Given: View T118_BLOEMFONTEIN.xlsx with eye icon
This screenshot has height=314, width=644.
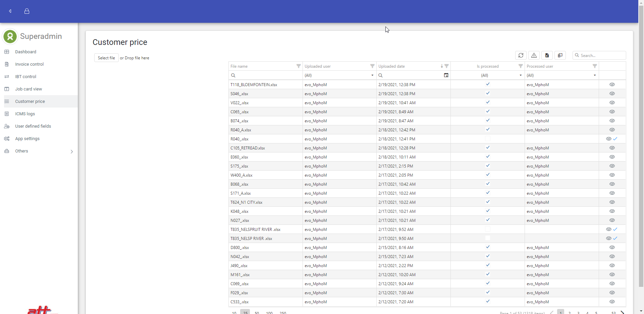Looking at the screenshot, I should (612, 84).
